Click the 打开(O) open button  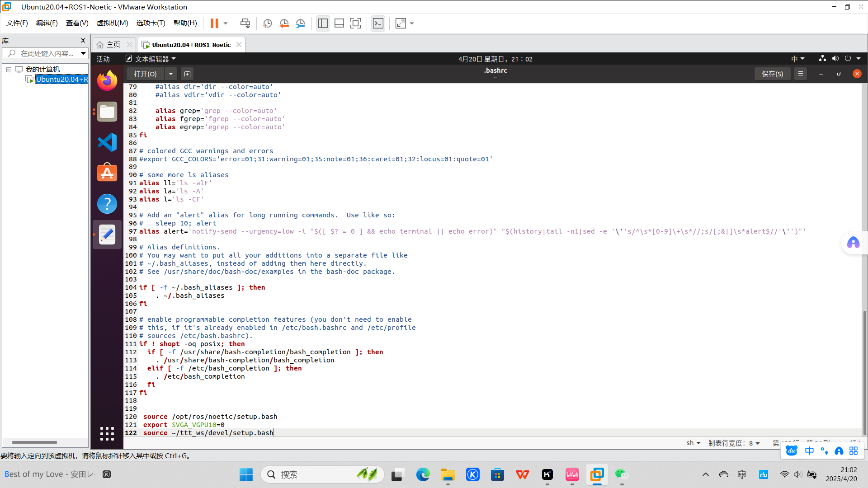tap(145, 74)
